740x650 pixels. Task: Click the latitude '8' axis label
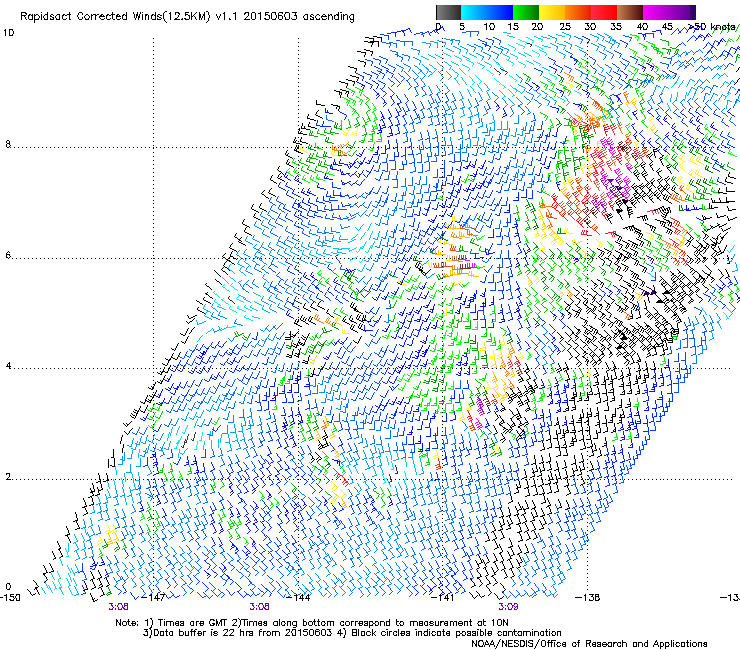[8, 144]
